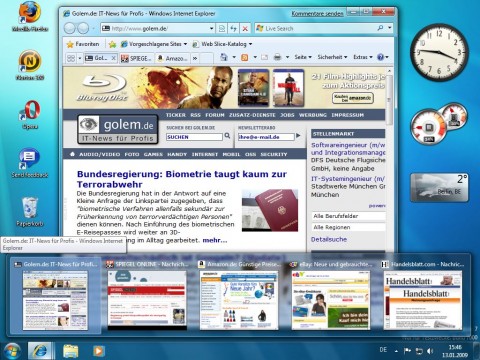The width and height of the screenshot is (480, 360).
Task: Show more tabs with the chevron button
Action: pyautogui.click(x=195, y=58)
